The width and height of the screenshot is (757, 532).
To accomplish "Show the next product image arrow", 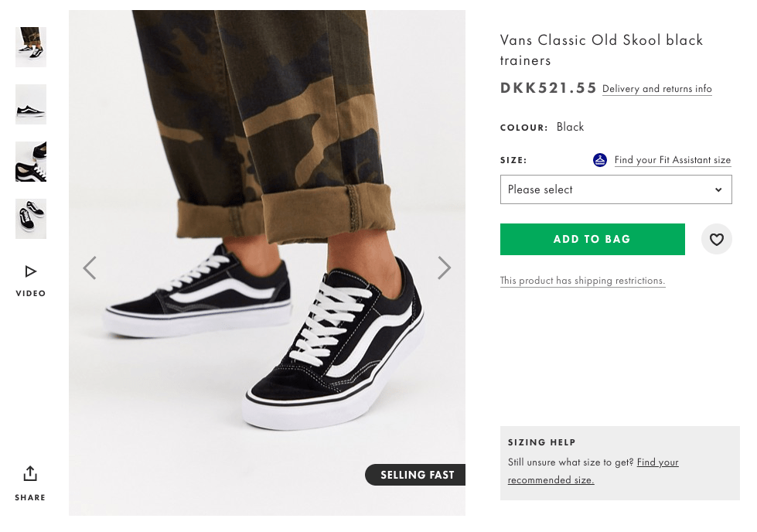I will click(x=444, y=268).
